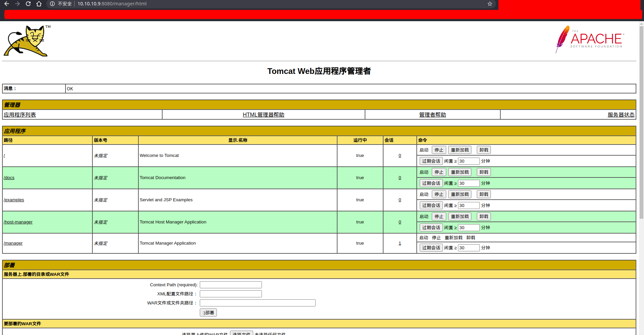644x335 pixels.
Task: Open the /docs application link
Action: pos(9,177)
